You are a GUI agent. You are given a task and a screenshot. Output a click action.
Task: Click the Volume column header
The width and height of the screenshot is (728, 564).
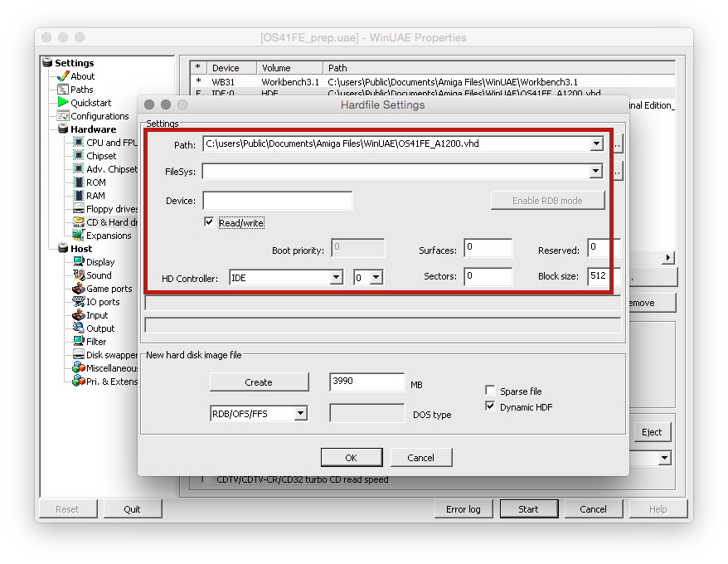289,68
